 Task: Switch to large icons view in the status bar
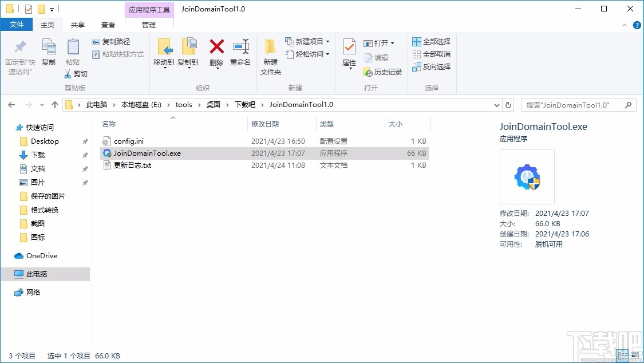(635, 355)
